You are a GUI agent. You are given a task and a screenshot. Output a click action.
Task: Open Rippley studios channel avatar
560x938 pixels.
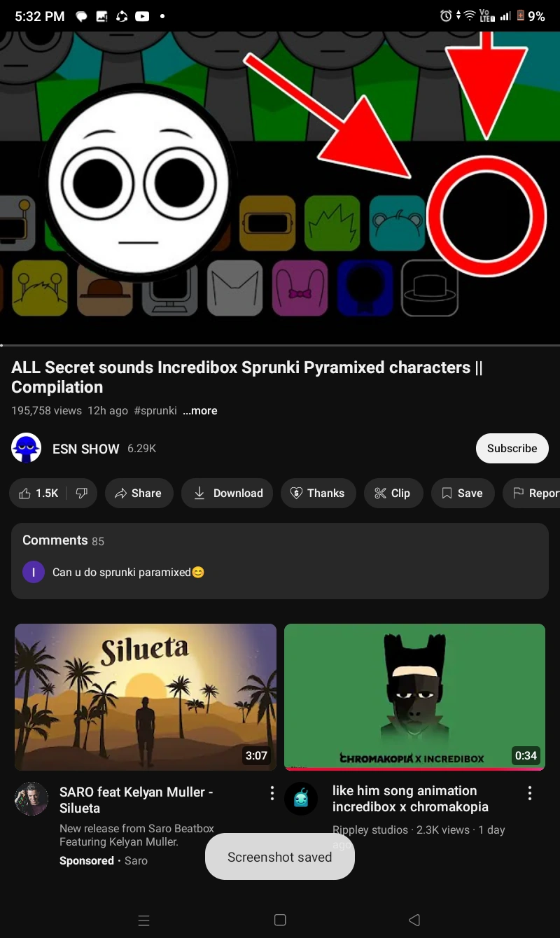[x=301, y=799]
